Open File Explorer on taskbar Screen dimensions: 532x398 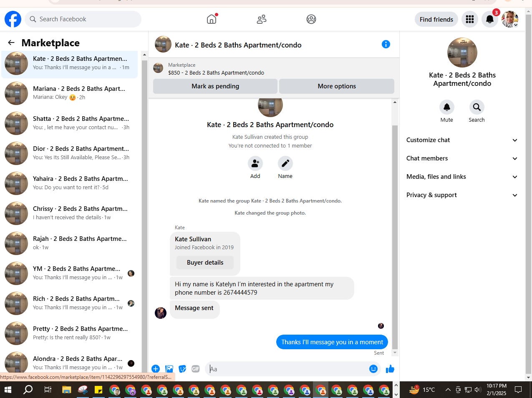(x=67, y=390)
